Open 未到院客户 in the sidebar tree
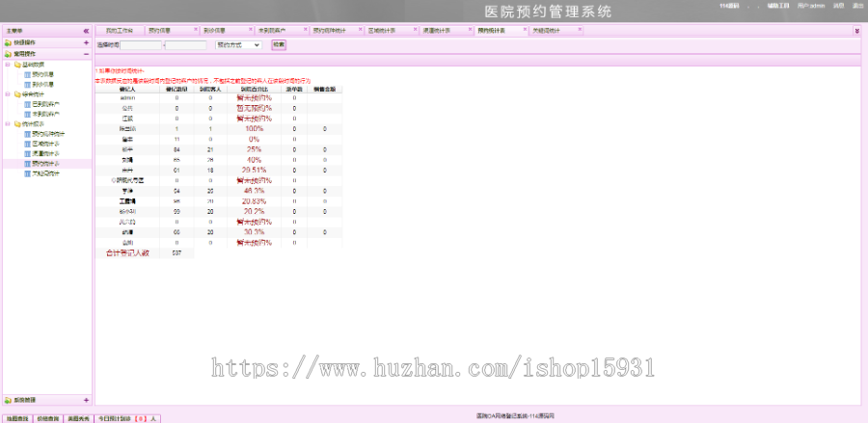 coord(45,114)
